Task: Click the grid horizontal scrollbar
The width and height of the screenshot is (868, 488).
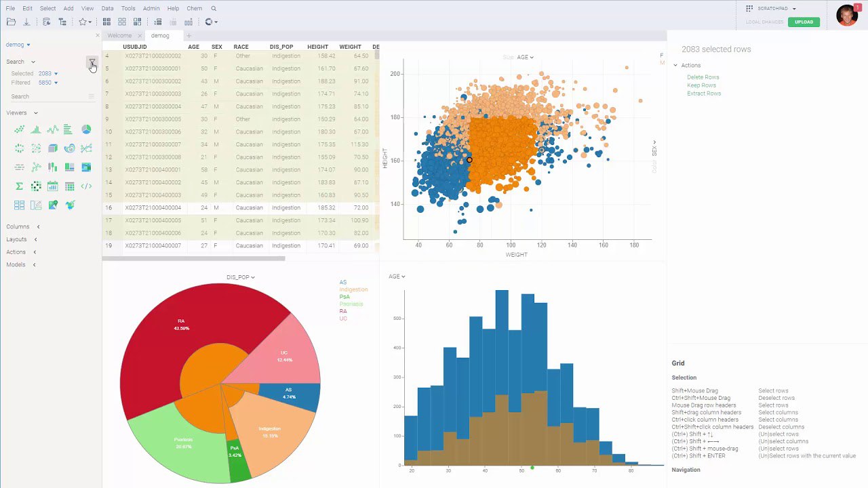Action: 194,258
